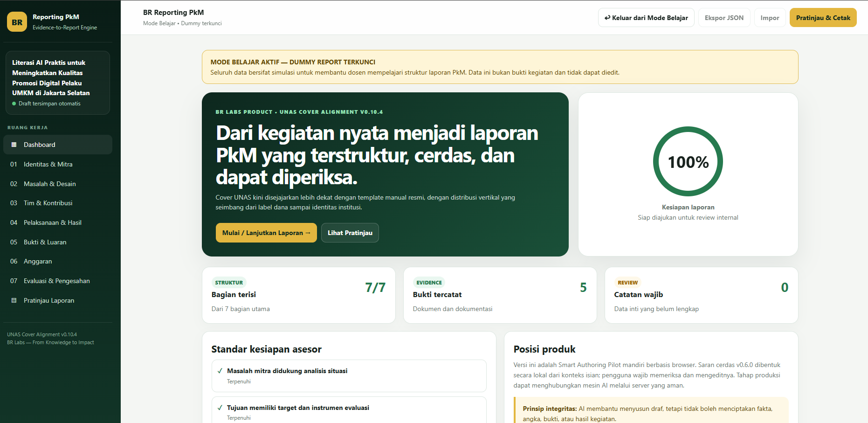868x423 pixels.
Task: Click the 100% readiness progress ring
Action: (x=688, y=161)
